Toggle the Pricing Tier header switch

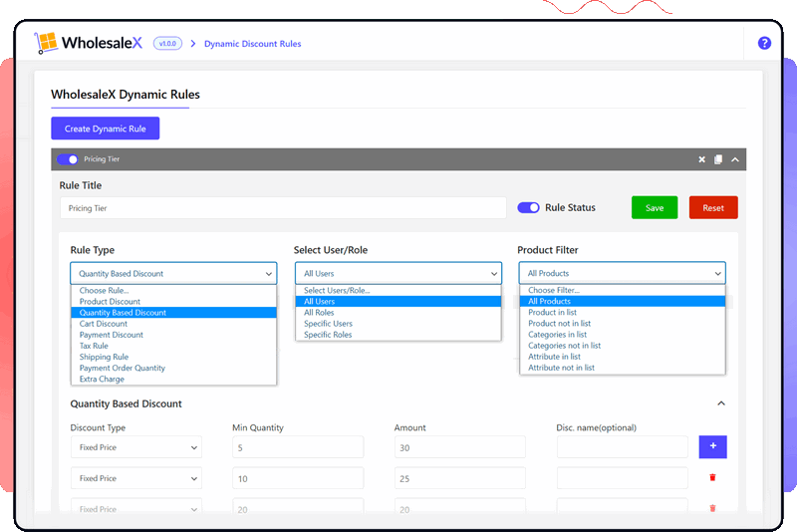tap(68, 159)
